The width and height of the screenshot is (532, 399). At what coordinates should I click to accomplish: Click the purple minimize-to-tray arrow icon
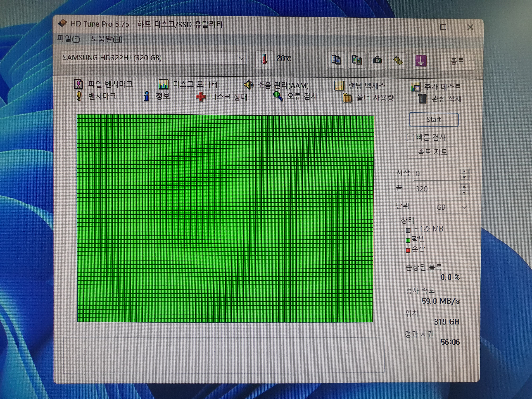[x=421, y=61]
